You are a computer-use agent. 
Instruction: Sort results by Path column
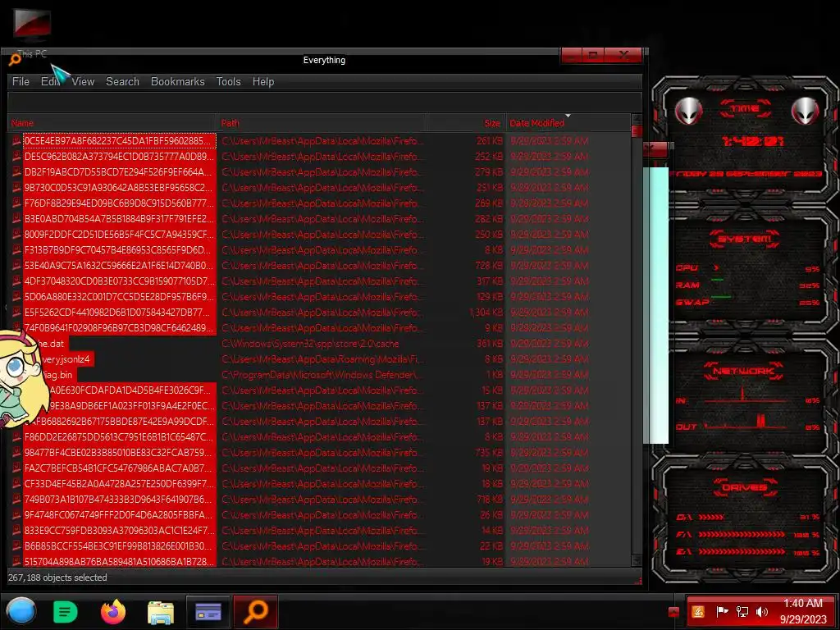tap(322, 123)
